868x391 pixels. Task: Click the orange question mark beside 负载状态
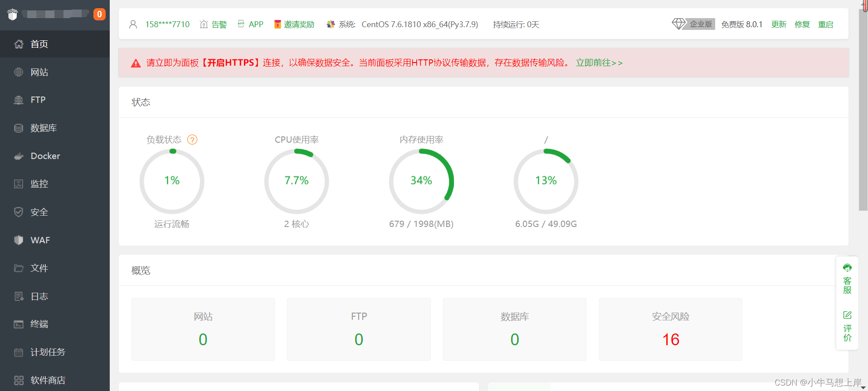(x=192, y=140)
